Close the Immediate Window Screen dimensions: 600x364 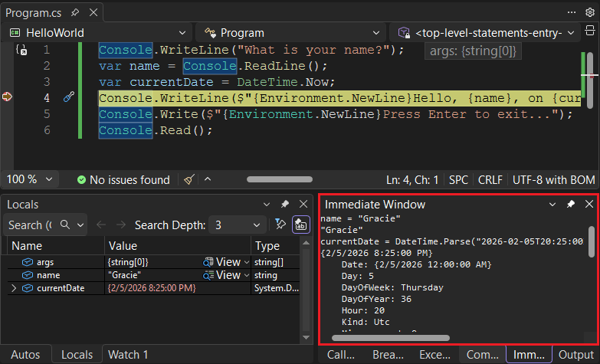589,204
